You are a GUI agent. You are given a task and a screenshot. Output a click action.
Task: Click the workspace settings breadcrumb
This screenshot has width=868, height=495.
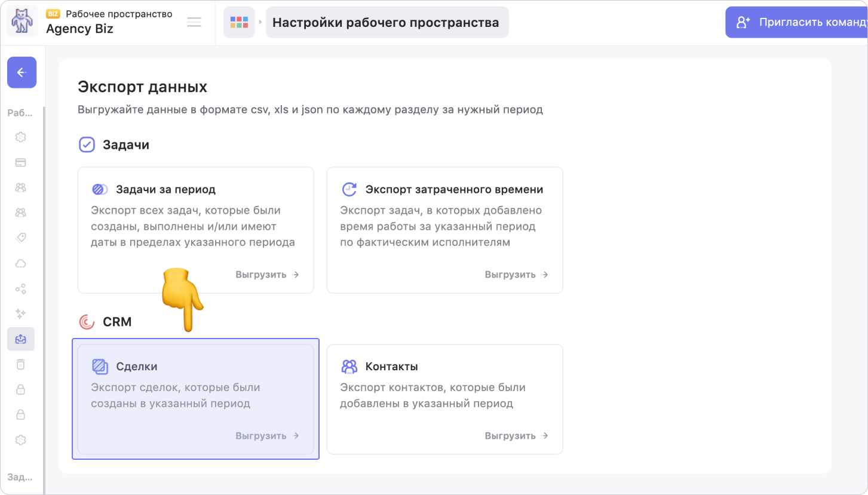click(387, 23)
